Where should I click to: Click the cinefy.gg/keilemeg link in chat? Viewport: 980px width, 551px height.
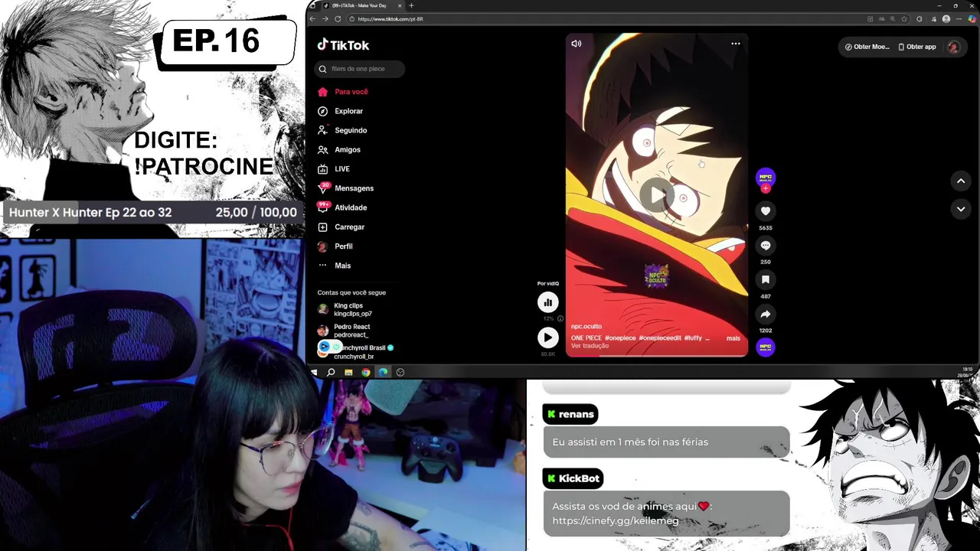[x=616, y=521]
